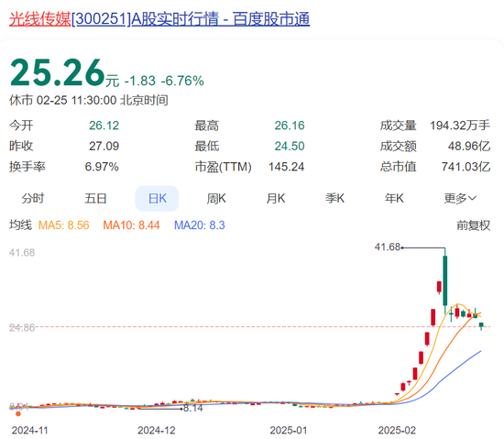This screenshot has width=504, height=439.
Task: Select the 周K tab
Action: [216, 198]
